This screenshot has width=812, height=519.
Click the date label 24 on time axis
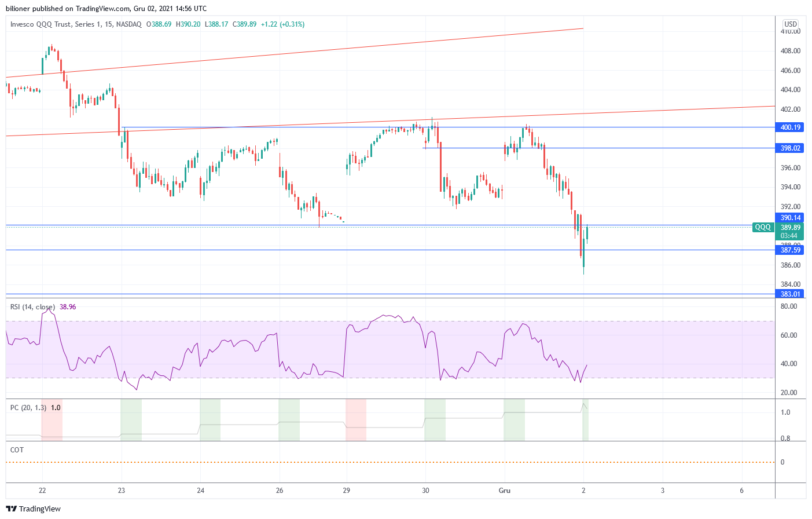click(200, 491)
